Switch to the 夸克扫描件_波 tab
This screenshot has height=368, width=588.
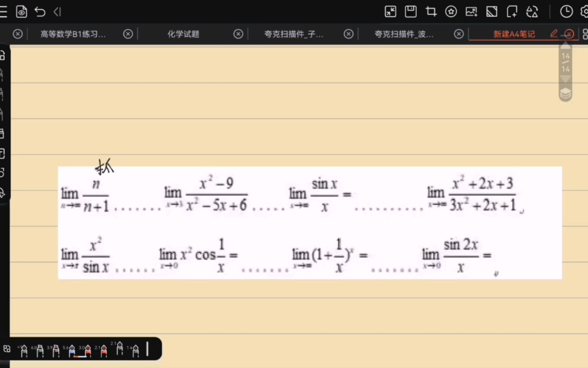pos(404,34)
